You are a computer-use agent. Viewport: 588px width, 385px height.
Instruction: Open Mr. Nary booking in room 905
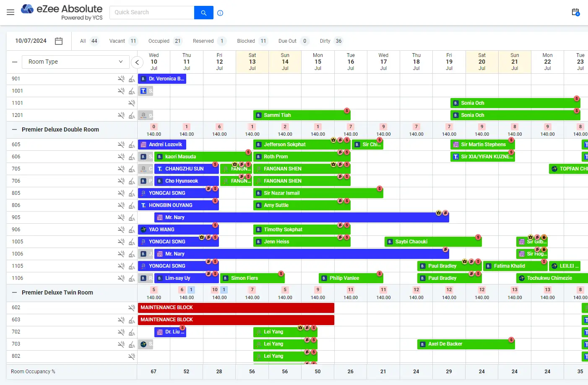tap(302, 217)
